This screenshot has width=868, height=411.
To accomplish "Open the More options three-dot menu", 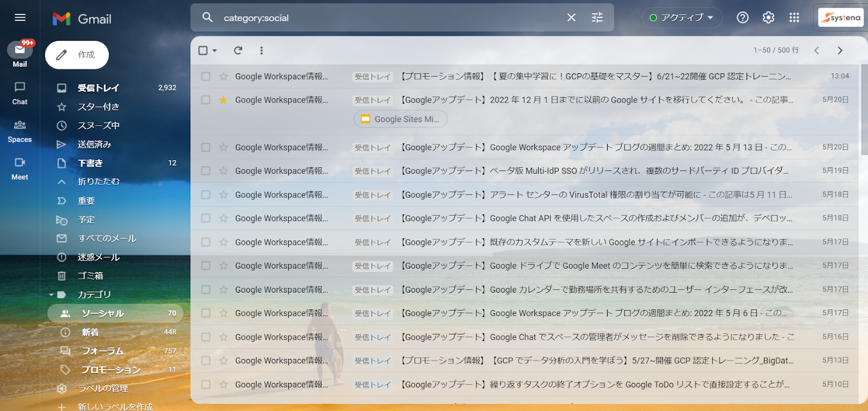I will point(261,50).
